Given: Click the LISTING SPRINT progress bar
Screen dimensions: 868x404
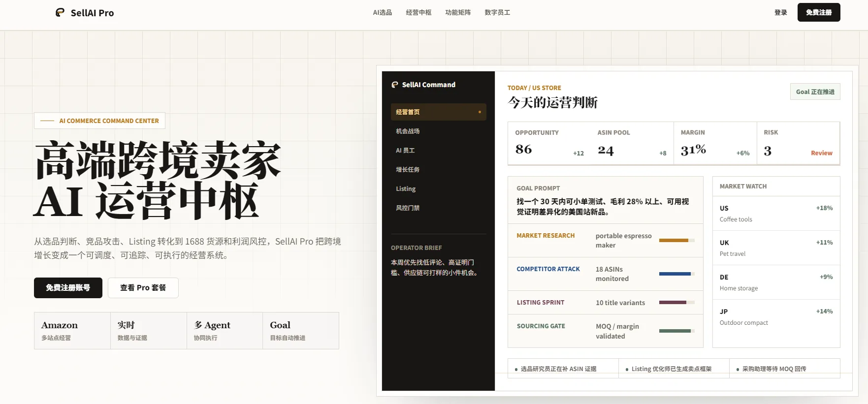Looking at the screenshot, I should point(677,302).
